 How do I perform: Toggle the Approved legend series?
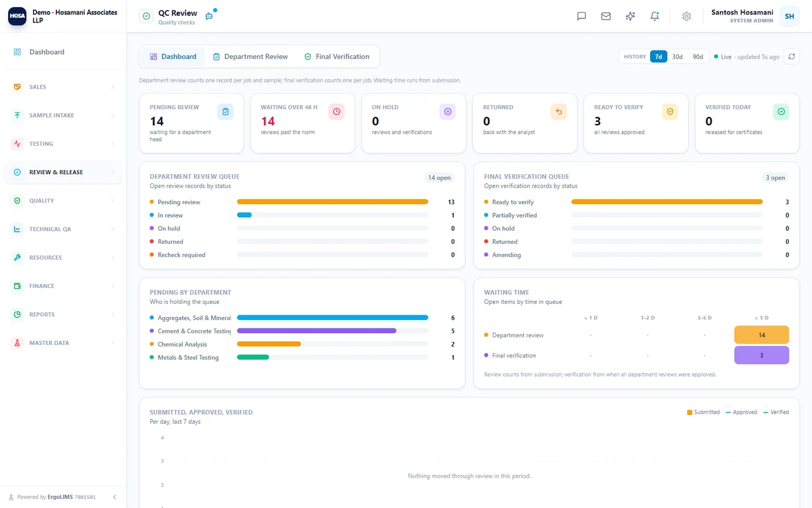pyautogui.click(x=741, y=412)
